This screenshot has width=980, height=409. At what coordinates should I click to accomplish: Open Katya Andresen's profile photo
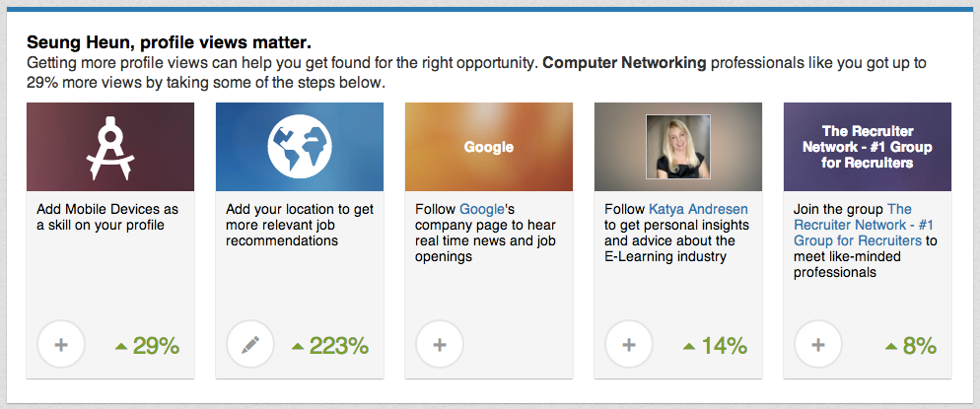pos(678,147)
